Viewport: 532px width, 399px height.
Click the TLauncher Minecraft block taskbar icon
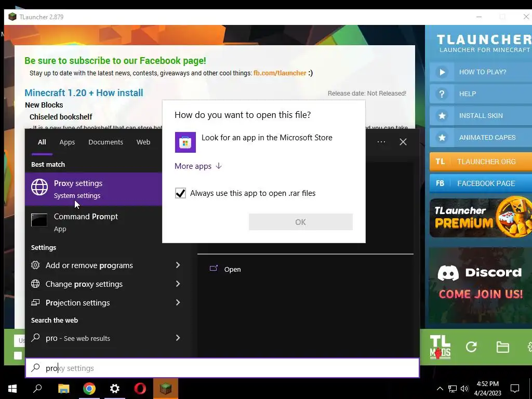(166, 389)
